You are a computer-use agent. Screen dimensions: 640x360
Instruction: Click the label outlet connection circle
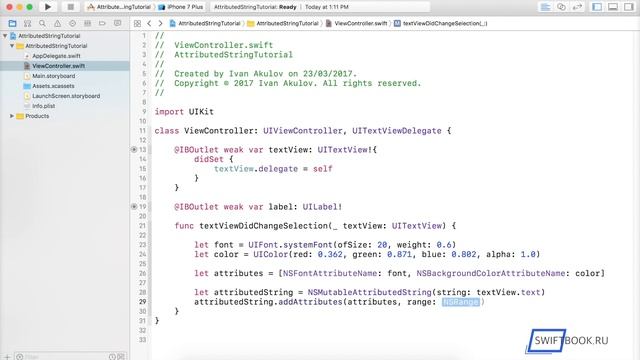click(133, 207)
